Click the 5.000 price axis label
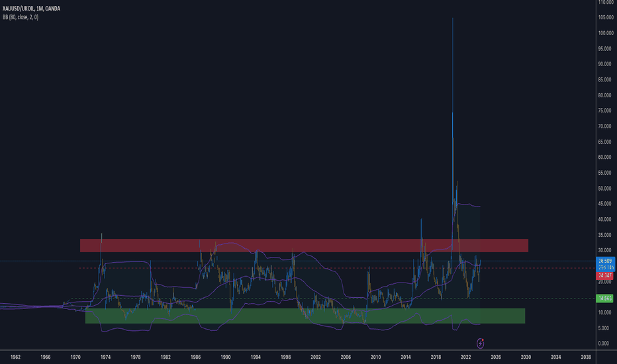Screen dimensions: 617x364 tap(604, 328)
